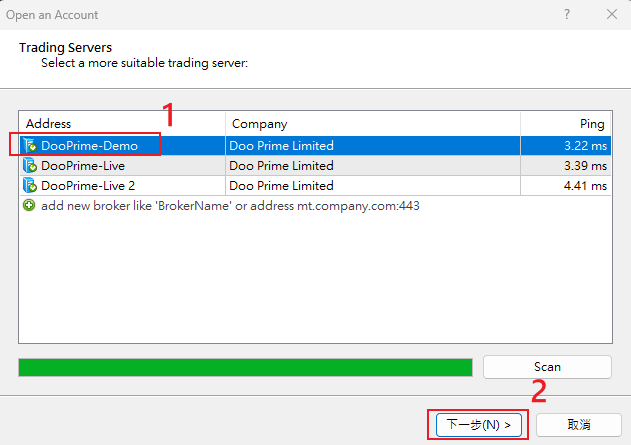Click the DooPrime-Demo server icon
631x445 pixels.
pos(29,145)
